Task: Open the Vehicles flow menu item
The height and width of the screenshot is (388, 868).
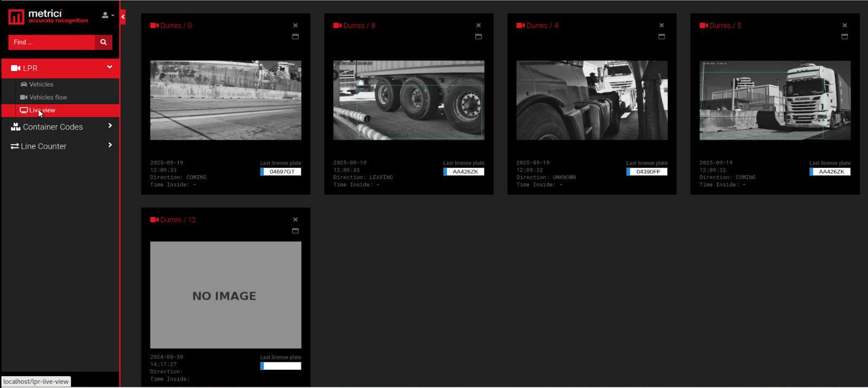Action: (48, 98)
